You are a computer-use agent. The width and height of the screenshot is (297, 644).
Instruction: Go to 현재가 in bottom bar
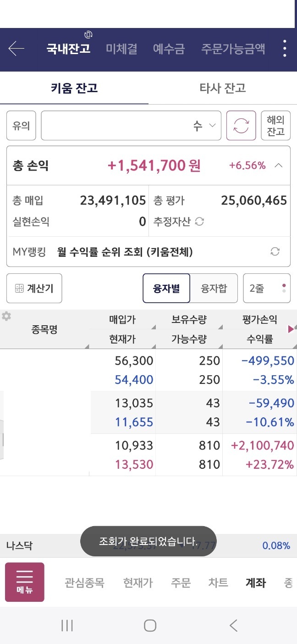click(x=138, y=583)
